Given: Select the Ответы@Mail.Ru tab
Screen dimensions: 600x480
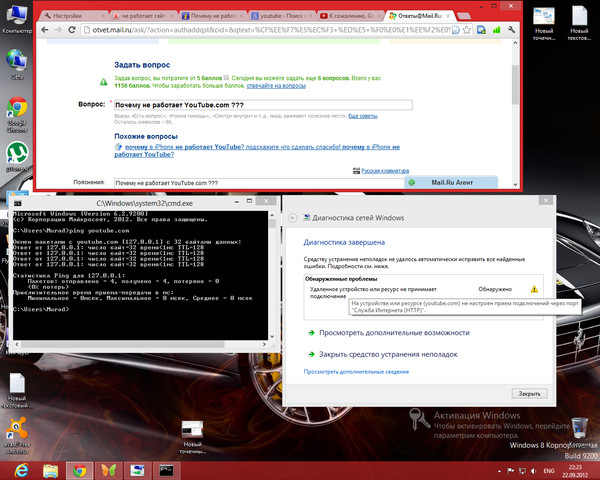Looking at the screenshot, I should [420, 16].
